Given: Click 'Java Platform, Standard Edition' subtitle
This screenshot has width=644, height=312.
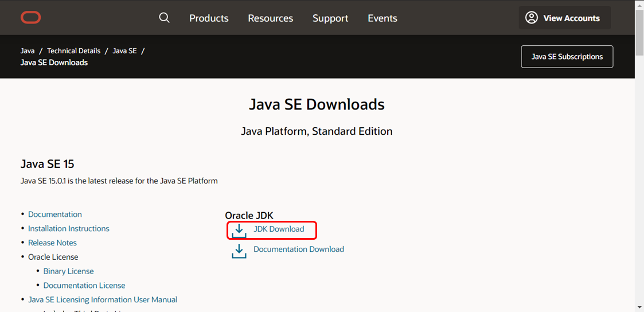Looking at the screenshot, I should click(317, 131).
